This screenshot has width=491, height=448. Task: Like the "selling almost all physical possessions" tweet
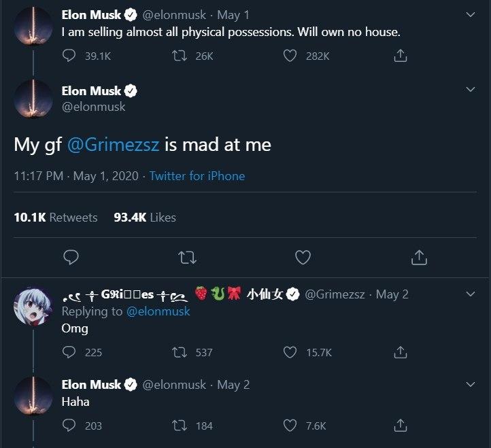[290, 56]
